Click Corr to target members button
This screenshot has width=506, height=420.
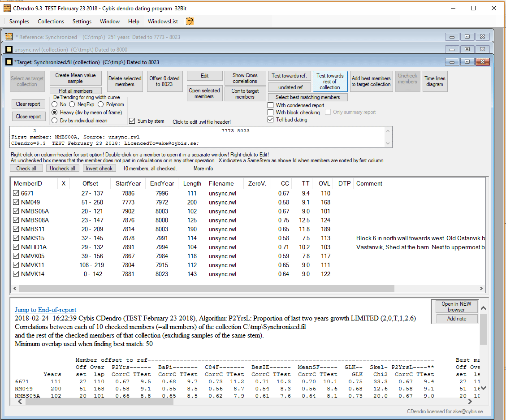point(245,94)
